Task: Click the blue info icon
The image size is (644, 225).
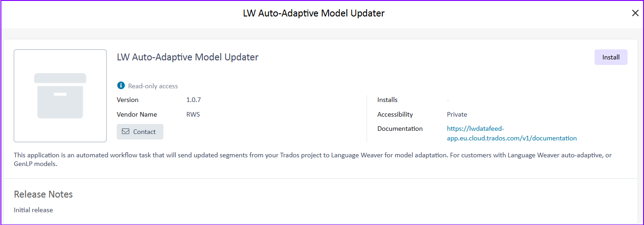Action: pyautogui.click(x=121, y=86)
